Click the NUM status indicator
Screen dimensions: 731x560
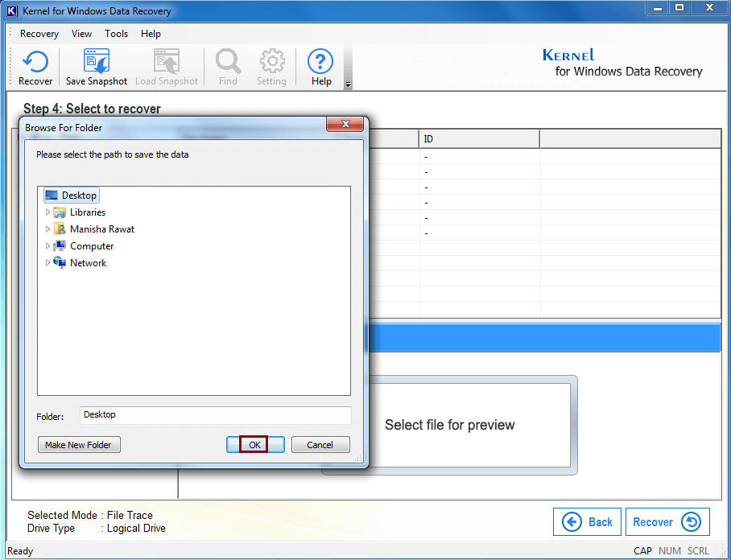tap(670, 551)
